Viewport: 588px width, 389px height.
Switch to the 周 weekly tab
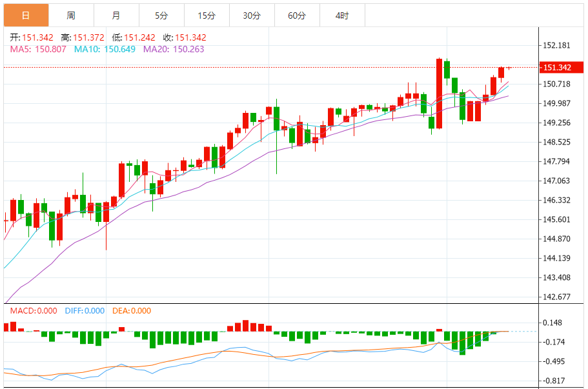point(71,15)
